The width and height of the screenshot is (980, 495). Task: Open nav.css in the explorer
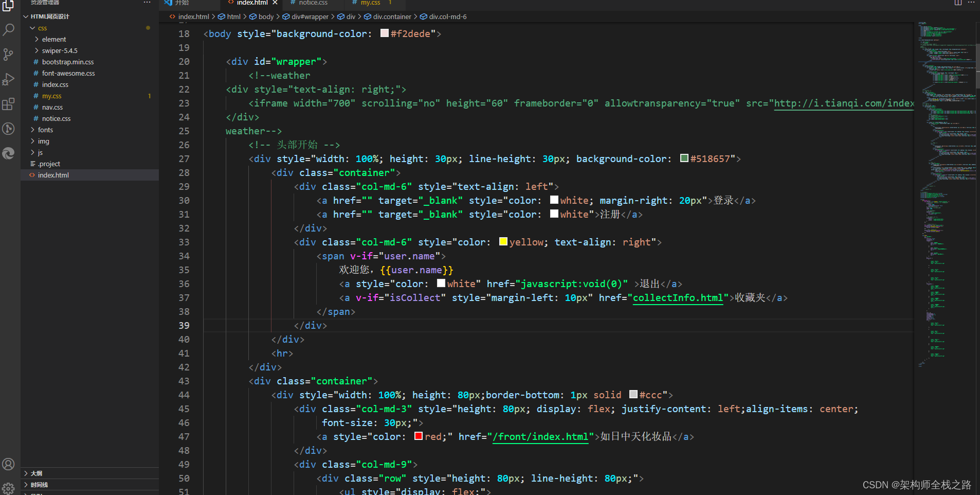click(x=89, y=107)
